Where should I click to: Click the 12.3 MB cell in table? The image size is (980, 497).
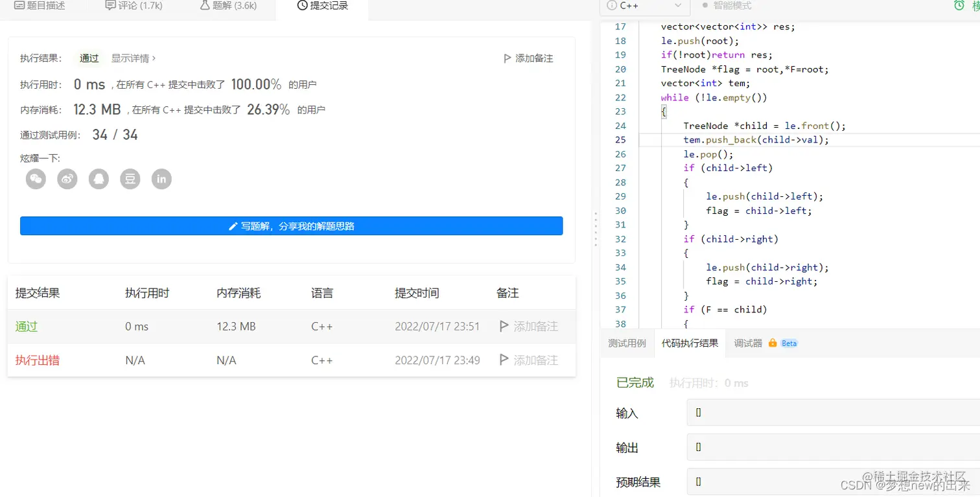click(236, 327)
